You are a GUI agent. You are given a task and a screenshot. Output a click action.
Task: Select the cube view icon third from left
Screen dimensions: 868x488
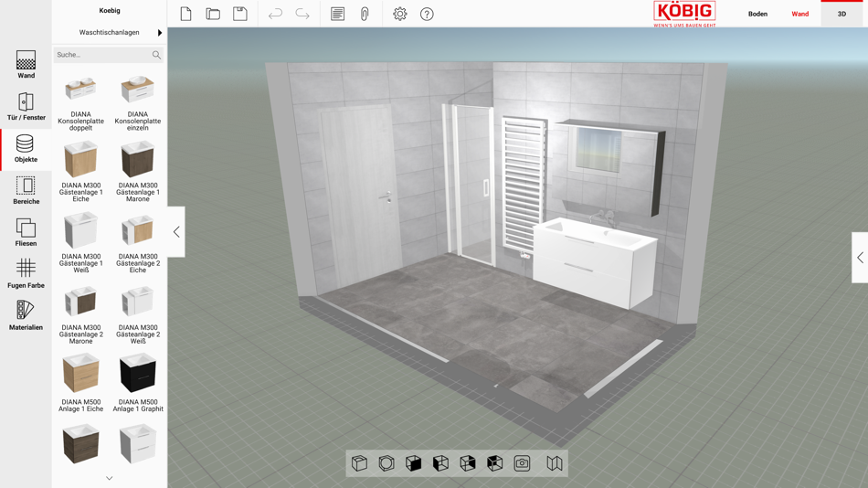[x=414, y=463]
